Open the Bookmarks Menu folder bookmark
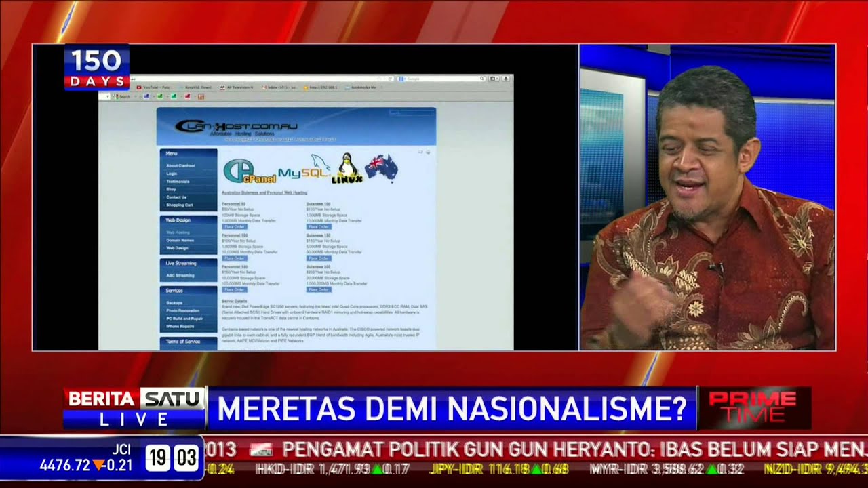 coord(361,87)
